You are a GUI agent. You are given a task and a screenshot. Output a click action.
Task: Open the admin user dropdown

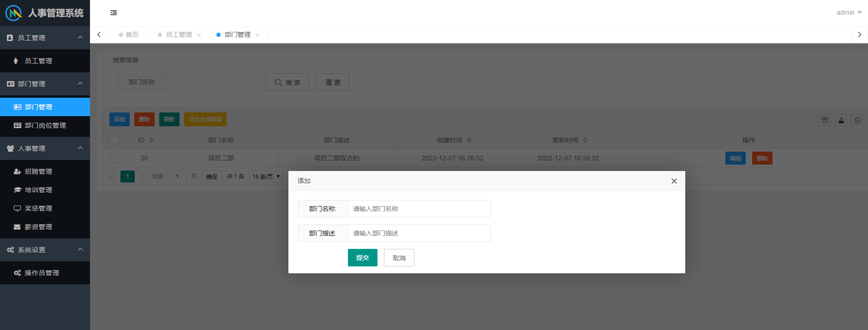tap(849, 12)
